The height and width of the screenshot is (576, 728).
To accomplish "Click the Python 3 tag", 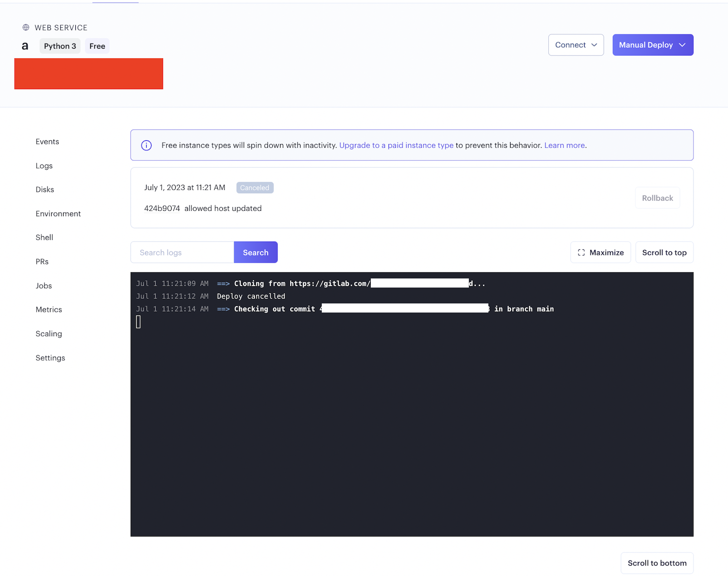I will click(x=60, y=46).
